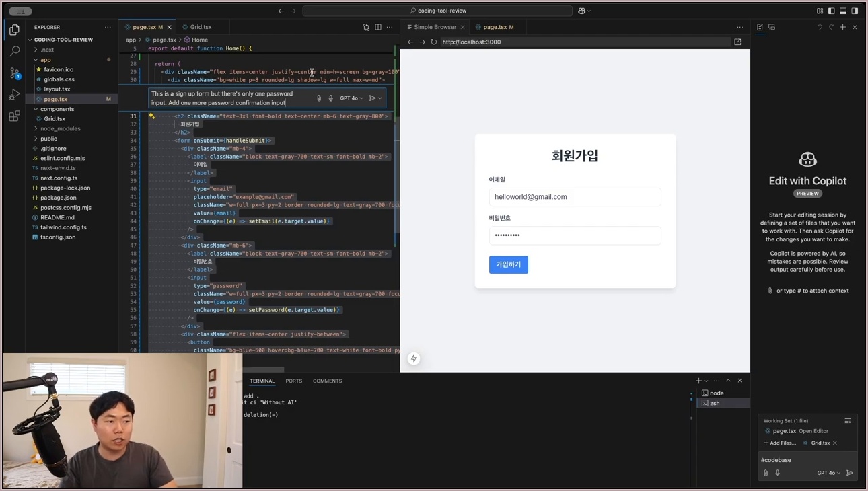
Task: Redo the last Copilot edit
Action: tap(831, 27)
